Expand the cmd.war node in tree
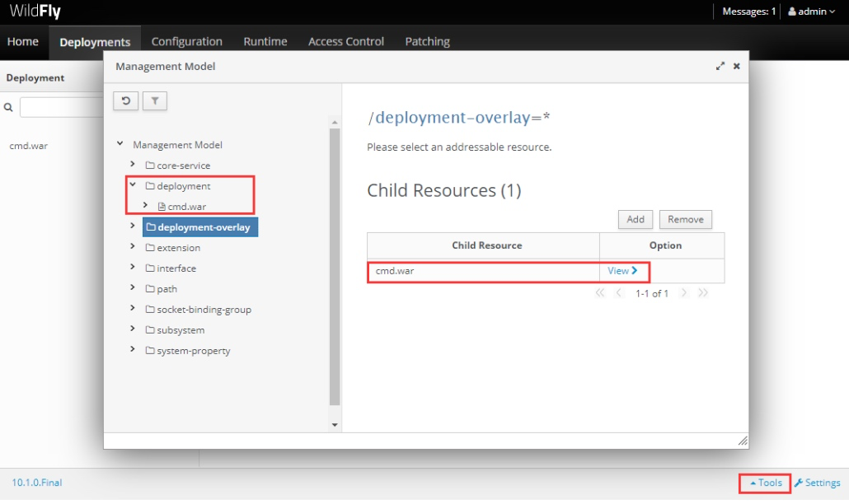Screen dimensions: 849x504 [x=145, y=206]
